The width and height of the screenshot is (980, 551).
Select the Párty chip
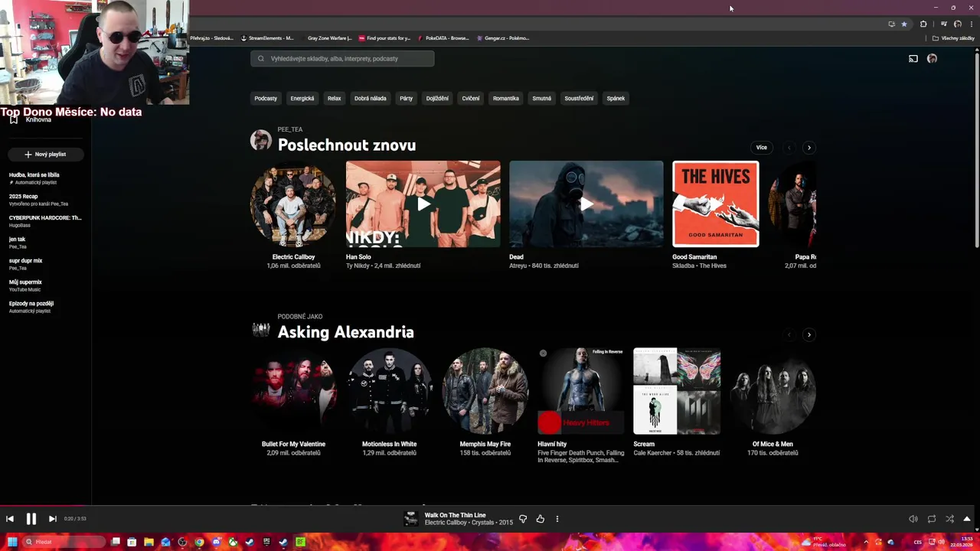click(407, 98)
